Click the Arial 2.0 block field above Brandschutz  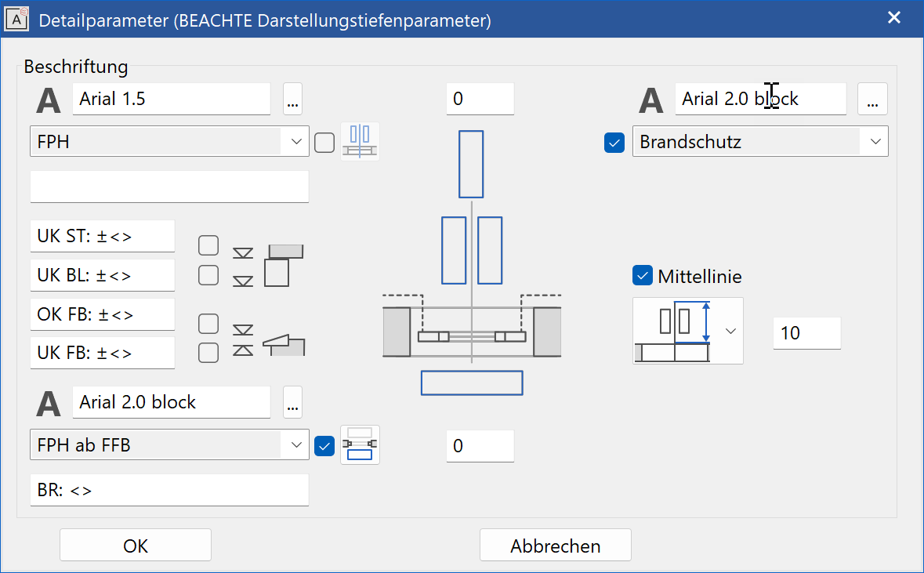point(761,99)
